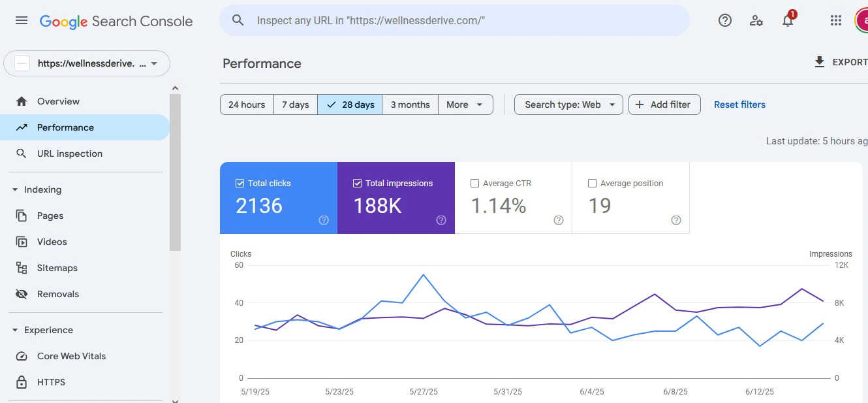
Task: Click the Performance page heading
Action: pyautogui.click(x=262, y=63)
